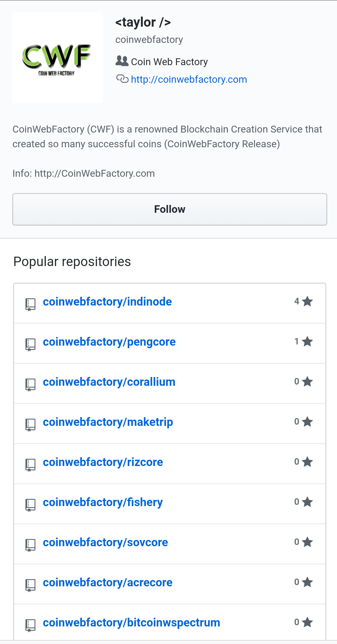
Task: Open the coinwebfactory/indinode repository
Action: [107, 301]
